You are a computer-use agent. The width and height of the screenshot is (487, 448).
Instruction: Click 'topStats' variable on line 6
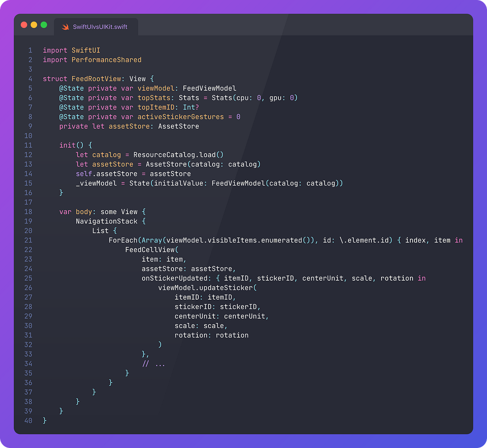click(x=154, y=98)
